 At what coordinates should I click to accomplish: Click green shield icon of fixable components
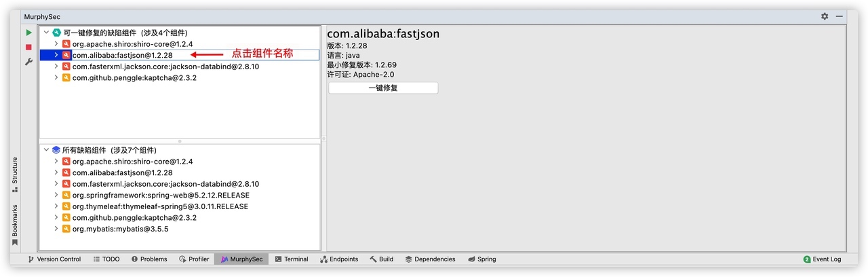[56, 33]
